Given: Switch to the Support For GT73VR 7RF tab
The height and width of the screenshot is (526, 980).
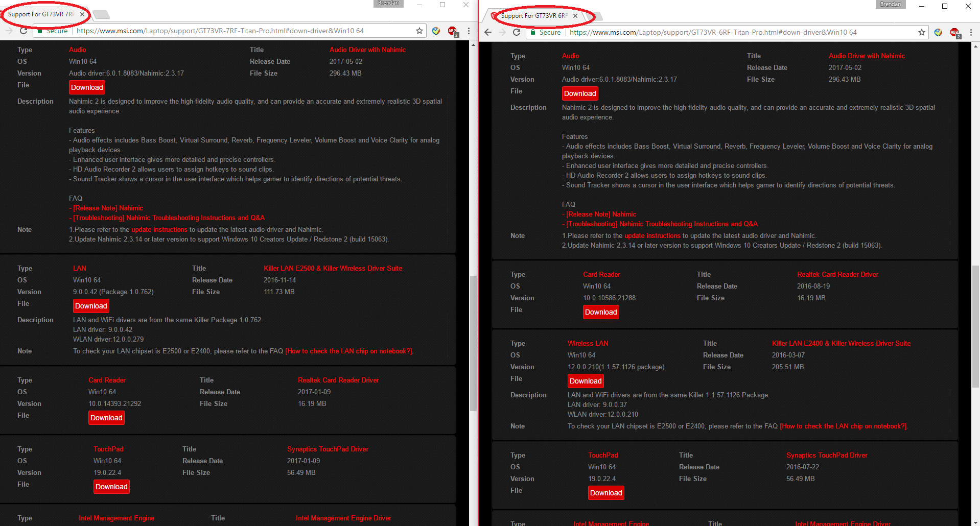Looking at the screenshot, I should tap(41, 14).
